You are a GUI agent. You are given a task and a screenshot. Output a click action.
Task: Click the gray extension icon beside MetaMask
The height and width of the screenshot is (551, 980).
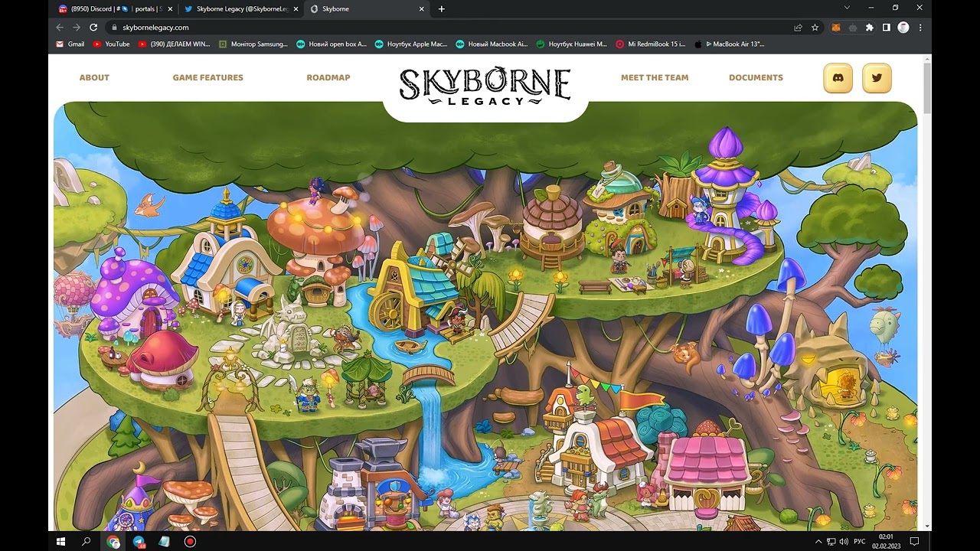point(853,27)
